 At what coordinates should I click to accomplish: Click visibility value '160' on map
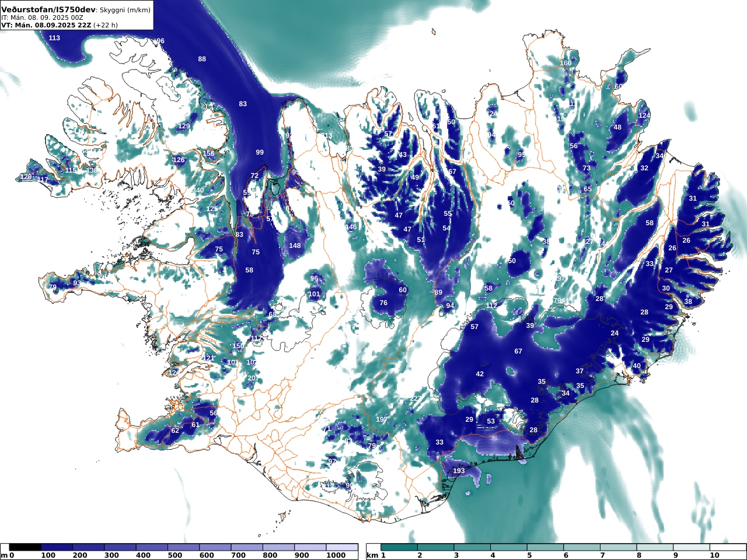pyautogui.click(x=566, y=63)
